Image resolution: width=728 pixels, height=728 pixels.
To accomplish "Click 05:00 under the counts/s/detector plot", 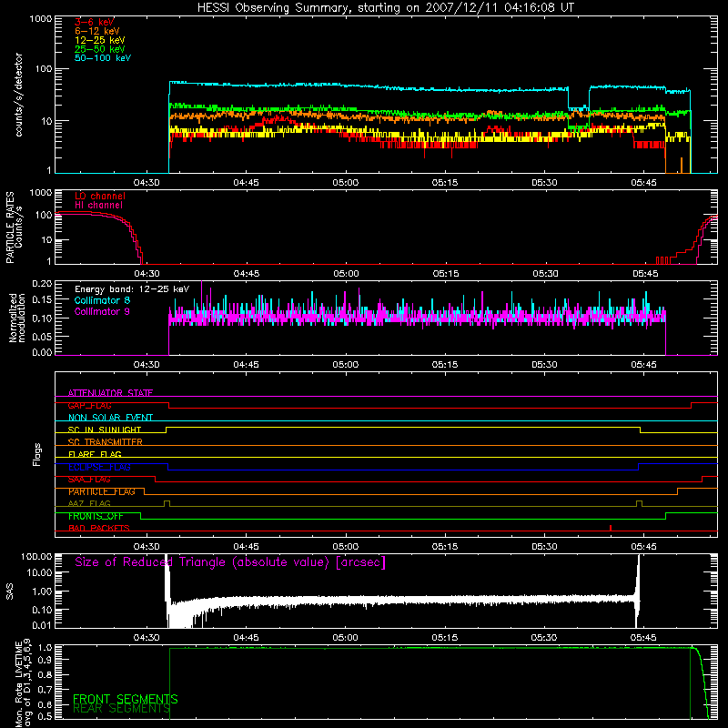I will pyautogui.click(x=346, y=183).
